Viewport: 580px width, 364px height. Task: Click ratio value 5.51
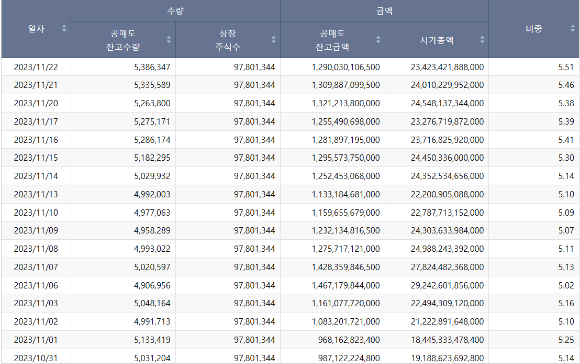click(x=566, y=67)
